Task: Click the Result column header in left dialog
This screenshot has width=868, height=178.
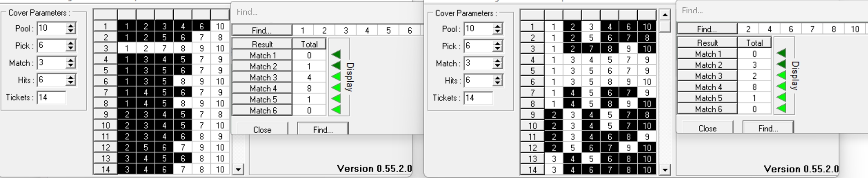Action: click(x=262, y=44)
